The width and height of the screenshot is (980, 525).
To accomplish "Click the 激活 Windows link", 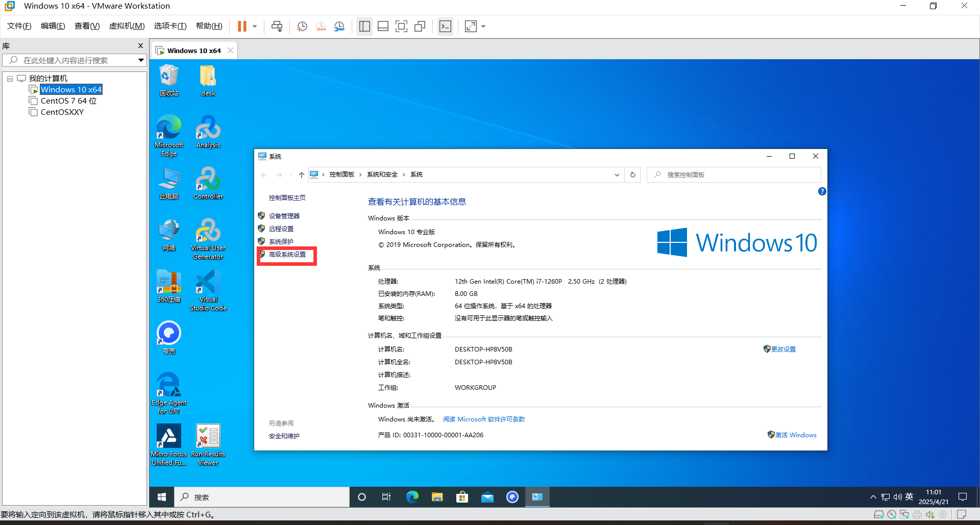I will [796, 435].
